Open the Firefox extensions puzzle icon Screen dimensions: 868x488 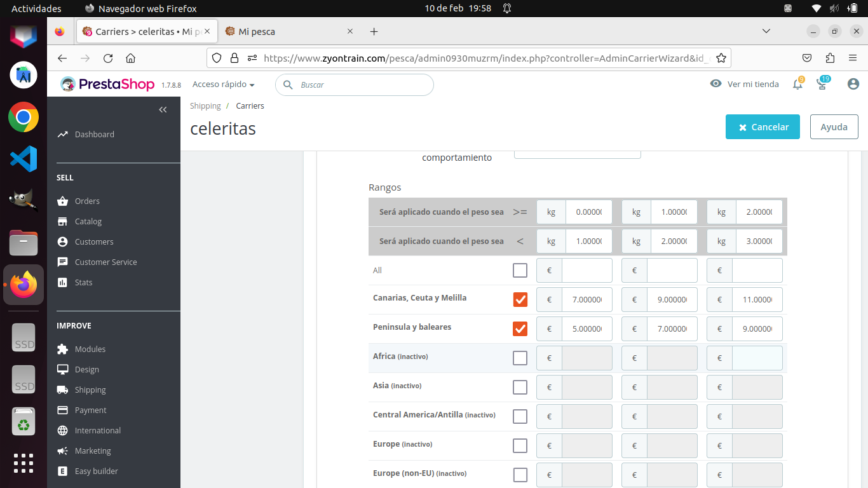830,58
